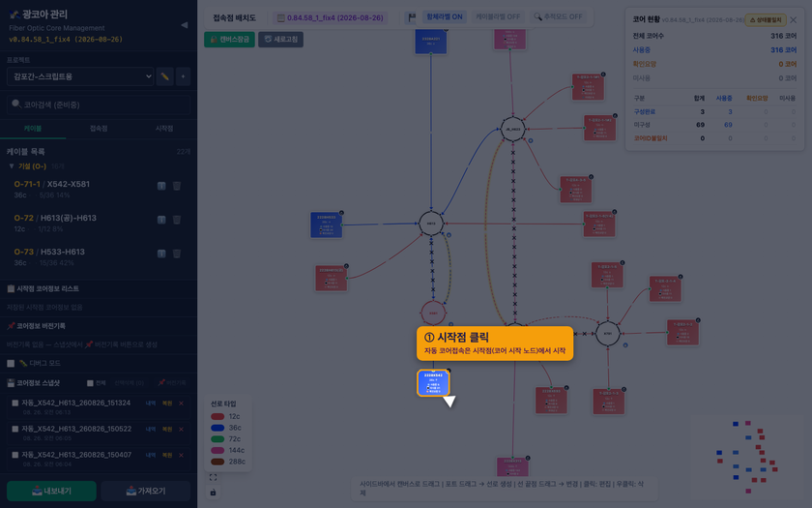Switch to the 케이블 tab
This screenshot has height=508, width=812.
tap(33, 129)
